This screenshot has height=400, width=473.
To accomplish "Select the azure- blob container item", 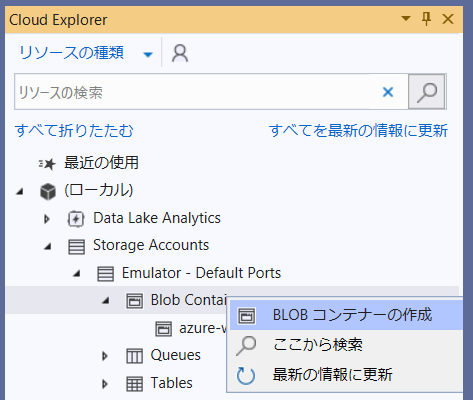I will tap(203, 328).
